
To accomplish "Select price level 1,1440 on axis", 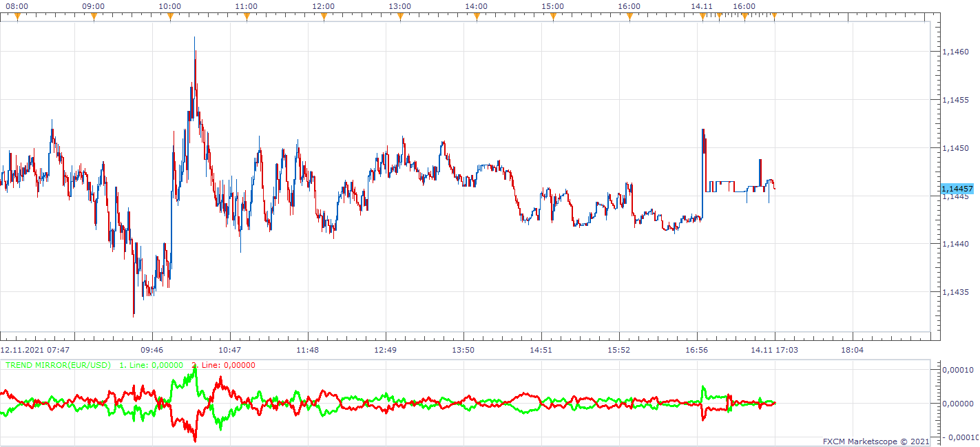I will [x=955, y=244].
